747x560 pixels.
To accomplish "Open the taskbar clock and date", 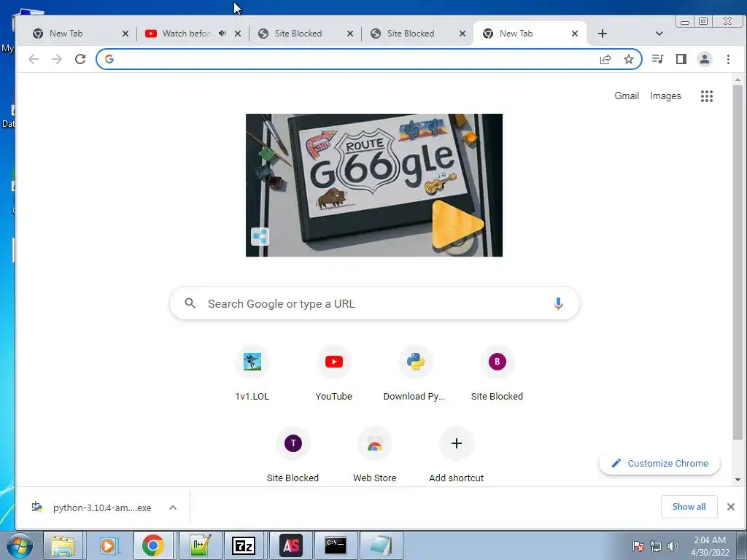I will click(x=710, y=546).
